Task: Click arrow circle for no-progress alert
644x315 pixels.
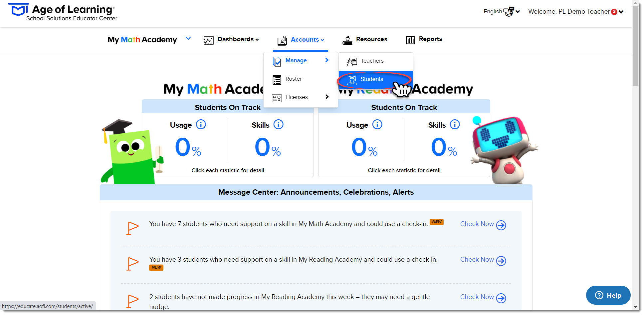Action: pyautogui.click(x=501, y=298)
